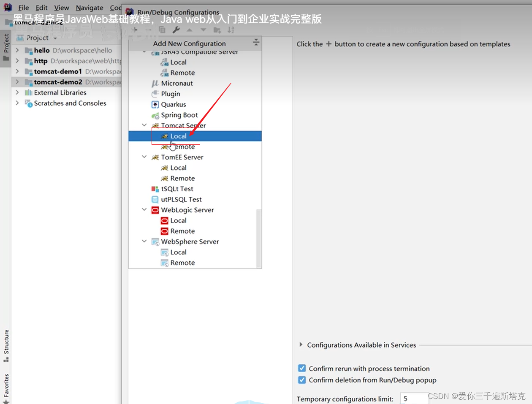Open the Navigate menu
Screen dimensions: 532x404
[89, 8]
